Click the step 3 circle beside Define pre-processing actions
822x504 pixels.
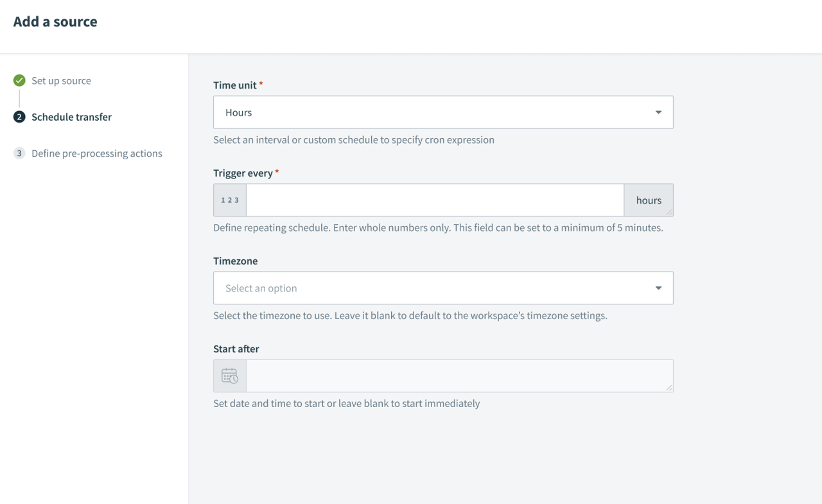point(19,153)
